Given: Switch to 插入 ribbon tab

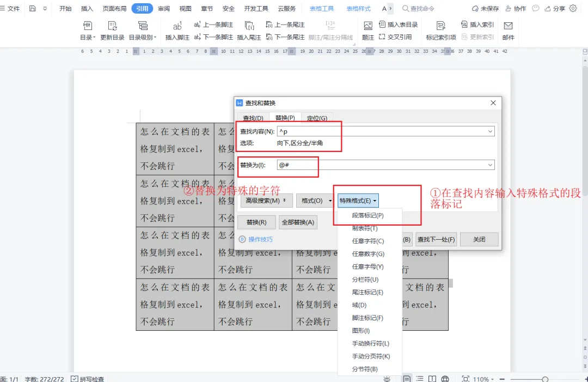Looking at the screenshot, I should point(87,8).
